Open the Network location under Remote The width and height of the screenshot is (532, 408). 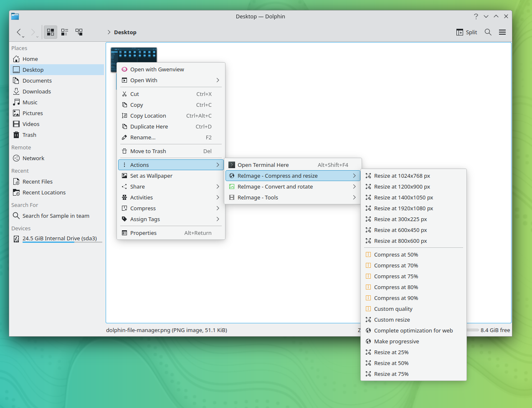pyautogui.click(x=33, y=158)
